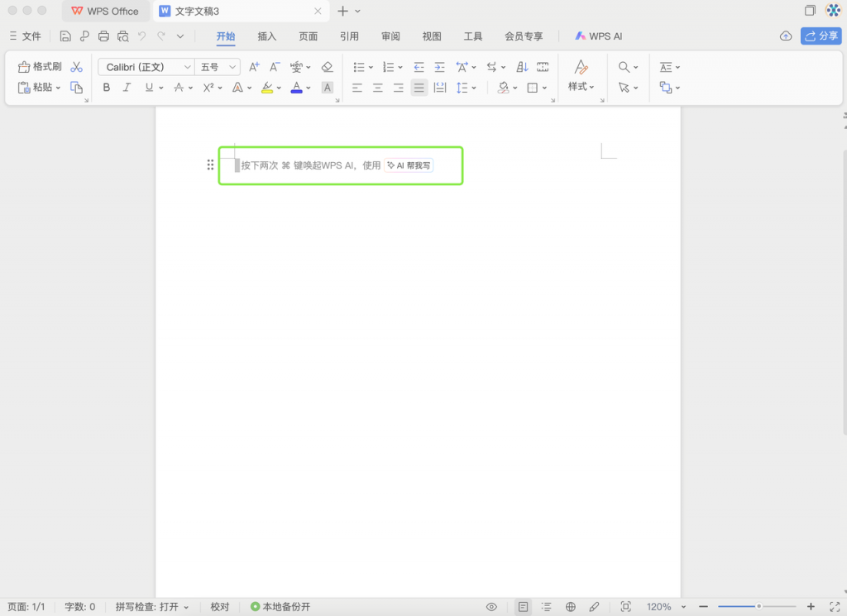Click the pen writing mode icon
Viewport: 847px width, 616px height.
click(594, 607)
